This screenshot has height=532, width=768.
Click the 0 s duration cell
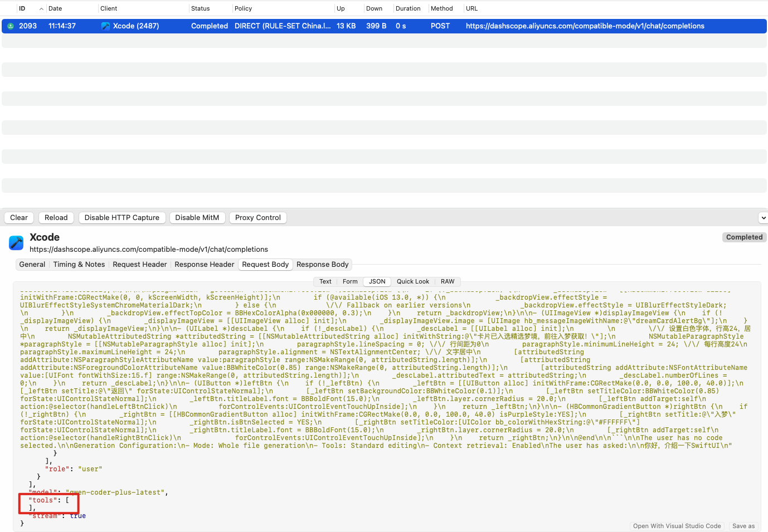401,26
